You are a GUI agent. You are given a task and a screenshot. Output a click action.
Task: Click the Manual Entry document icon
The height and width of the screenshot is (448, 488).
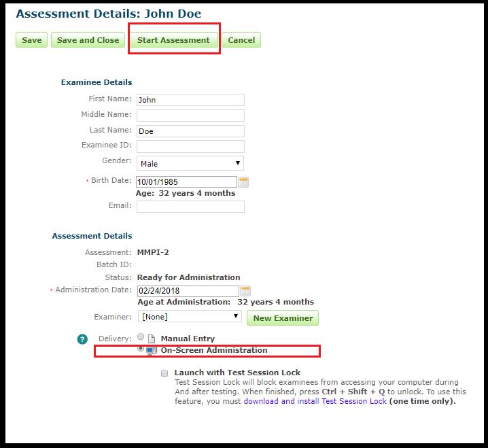[x=152, y=339]
